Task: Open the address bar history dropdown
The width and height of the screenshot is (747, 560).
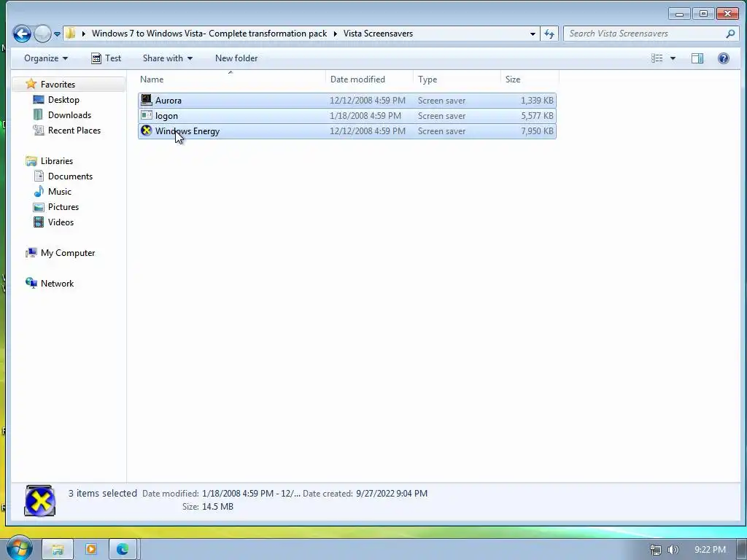Action: click(x=532, y=34)
